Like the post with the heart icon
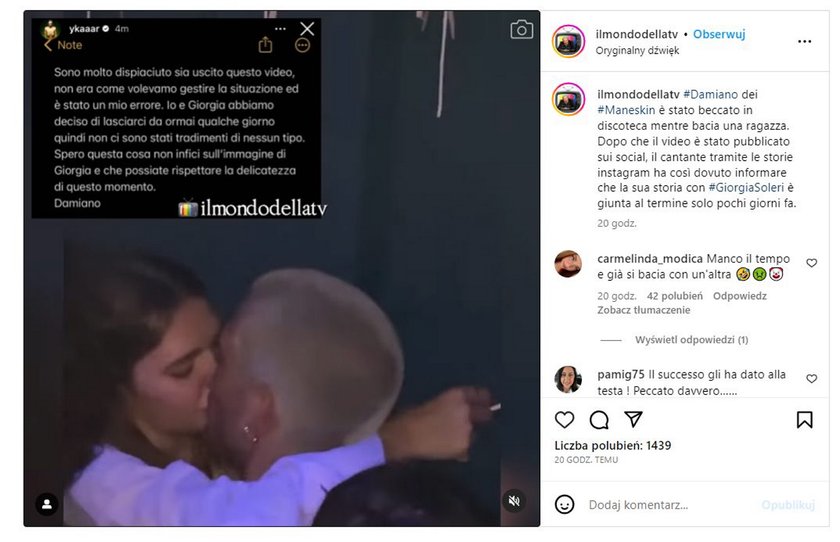This screenshot has height=542, width=840. click(564, 419)
